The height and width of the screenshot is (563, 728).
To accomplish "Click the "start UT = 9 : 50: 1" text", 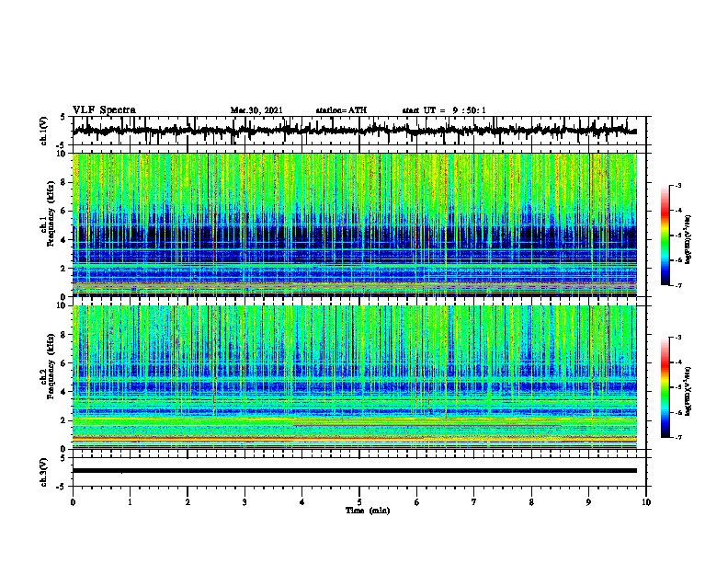I will tap(444, 110).
